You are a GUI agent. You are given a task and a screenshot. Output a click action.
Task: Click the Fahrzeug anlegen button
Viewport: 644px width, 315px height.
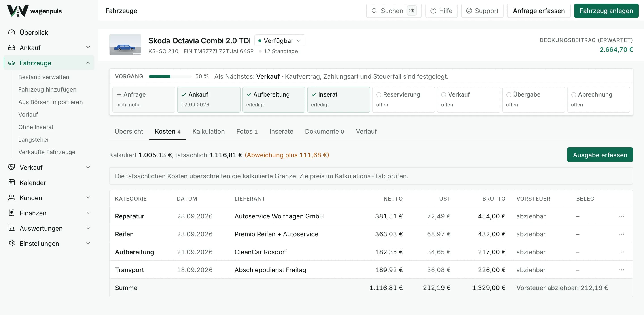606,11
